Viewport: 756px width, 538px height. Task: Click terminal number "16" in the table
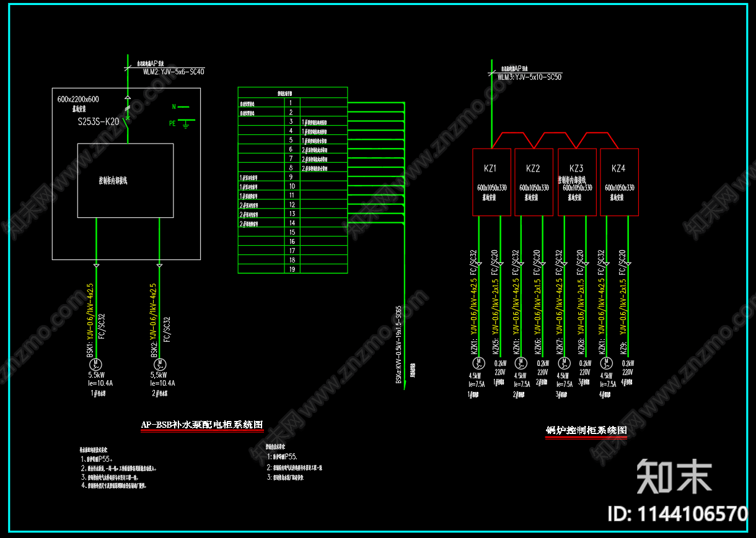pos(291,241)
